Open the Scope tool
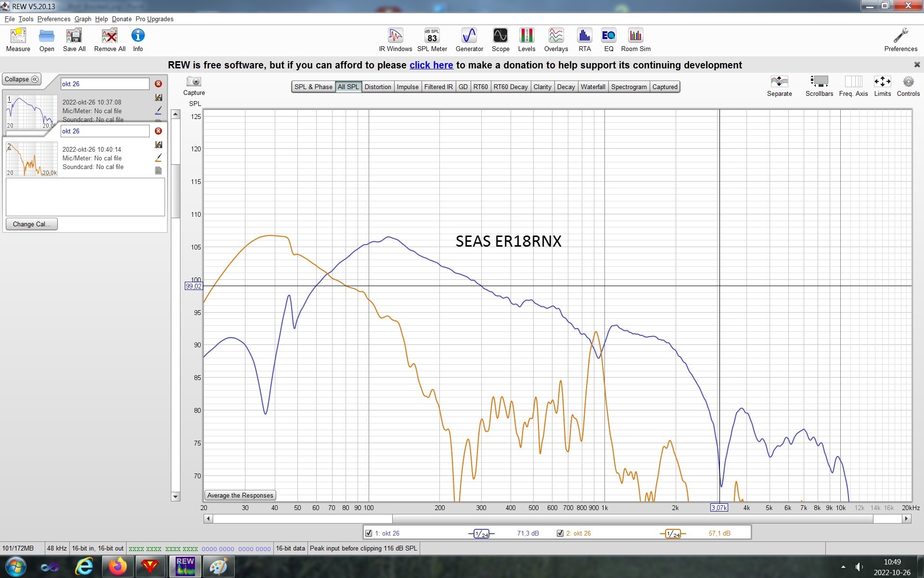 coord(500,39)
